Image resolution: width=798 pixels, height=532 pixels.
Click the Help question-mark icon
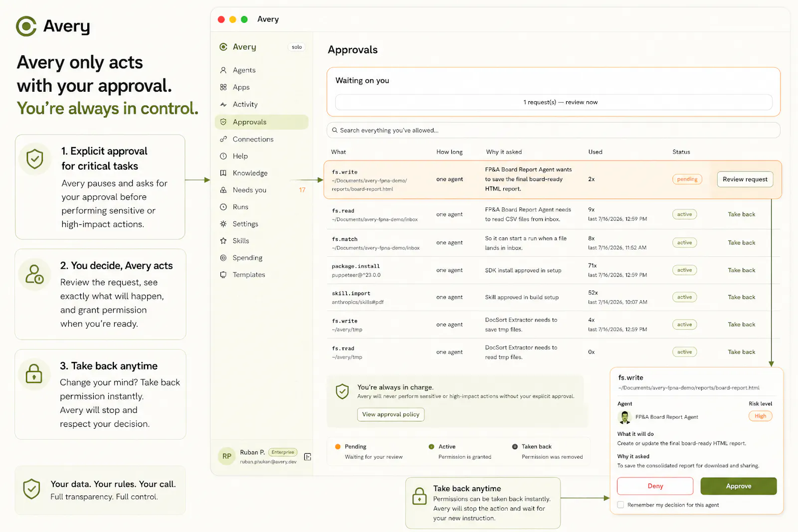(223, 156)
